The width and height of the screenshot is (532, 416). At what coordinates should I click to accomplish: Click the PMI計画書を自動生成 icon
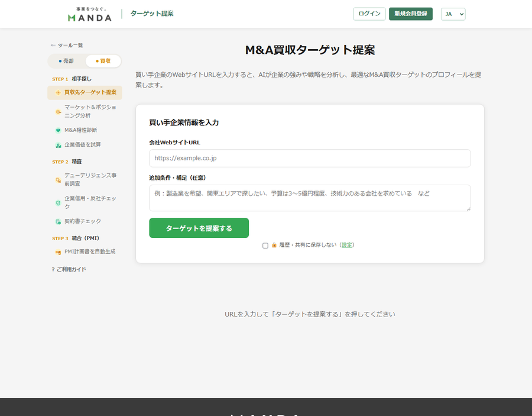[x=58, y=252]
